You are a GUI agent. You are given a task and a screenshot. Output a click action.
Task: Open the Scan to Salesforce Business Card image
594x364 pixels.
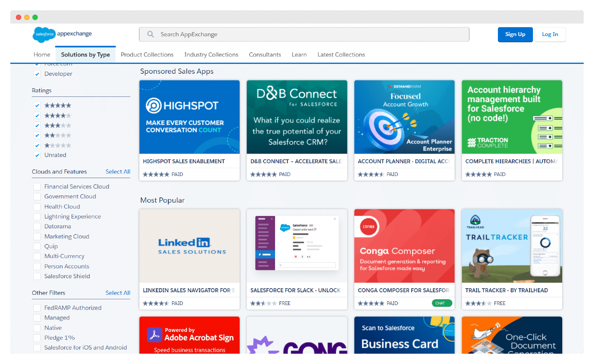(404, 335)
